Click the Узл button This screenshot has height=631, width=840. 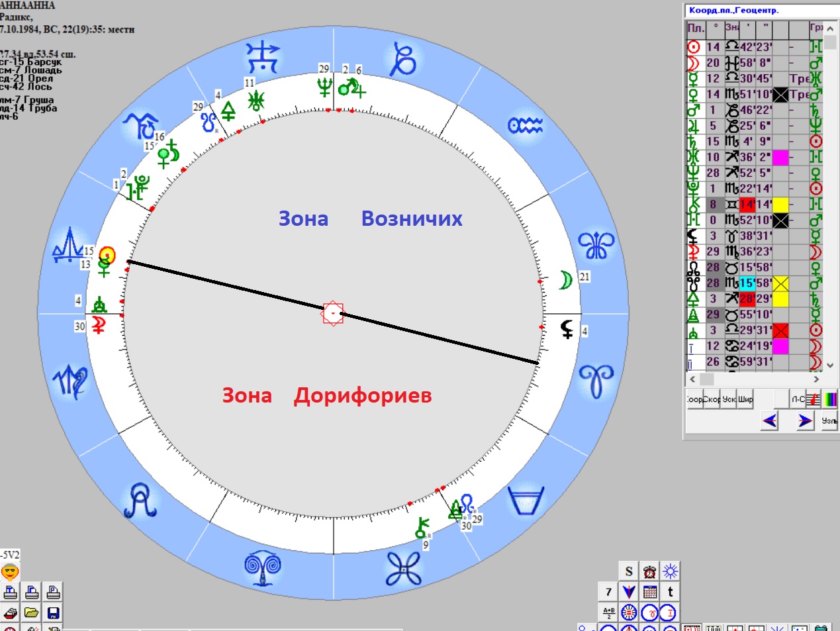(x=829, y=420)
